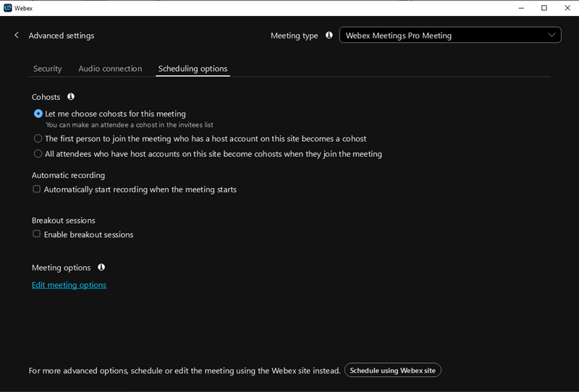Select the Scheduling options tab
Image resolution: width=579 pixels, height=392 pixels.
[x=193, y=69]
